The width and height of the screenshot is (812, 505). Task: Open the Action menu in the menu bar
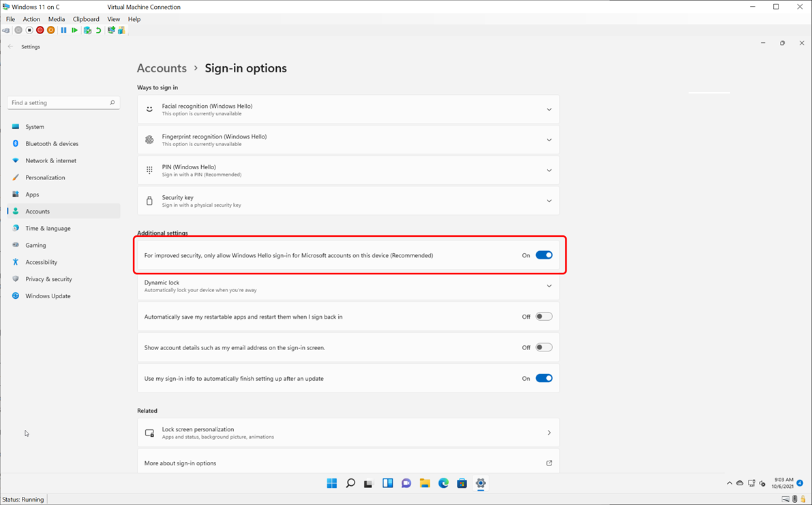click(31, 19)
